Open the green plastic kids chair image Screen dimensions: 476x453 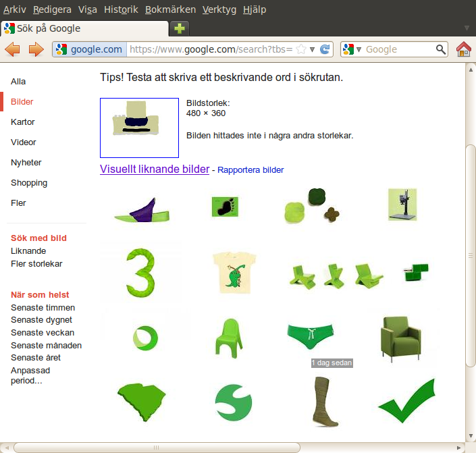click(x=229, y=338)
